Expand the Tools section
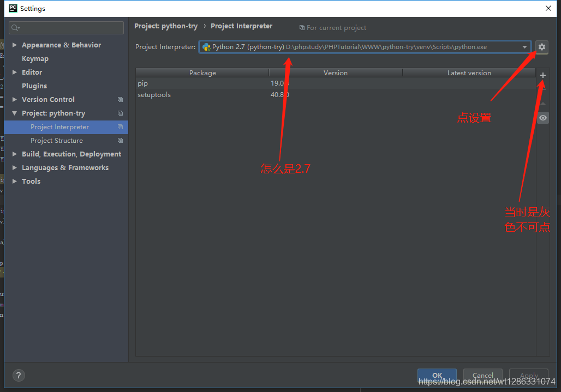561x392 pixels. pyautogui.click(x=15, y=181)
